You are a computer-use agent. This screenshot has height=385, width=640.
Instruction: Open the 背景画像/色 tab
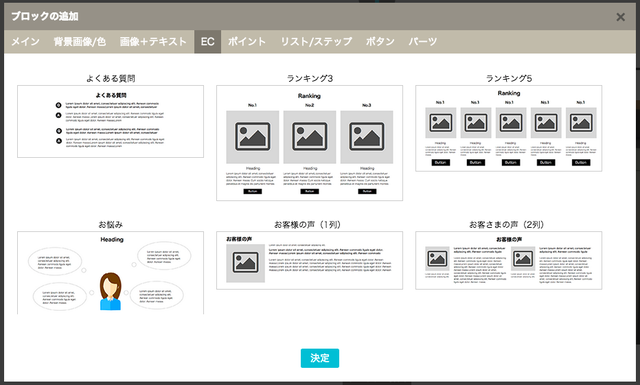pyautogui.click(x=80, y=41)
